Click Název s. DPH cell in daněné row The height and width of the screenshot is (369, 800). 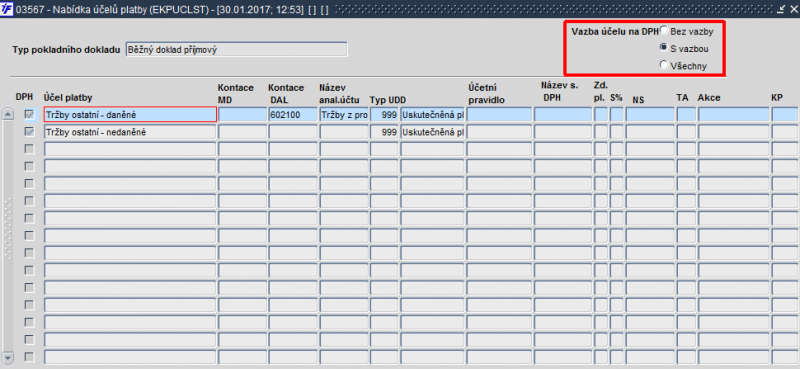point(563,115)
